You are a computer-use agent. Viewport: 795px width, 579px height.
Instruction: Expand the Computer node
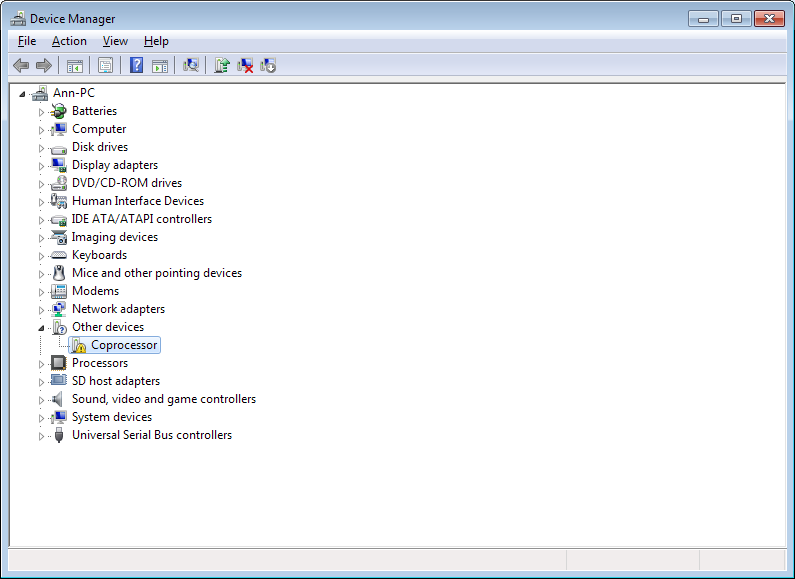tap(42, 130)
